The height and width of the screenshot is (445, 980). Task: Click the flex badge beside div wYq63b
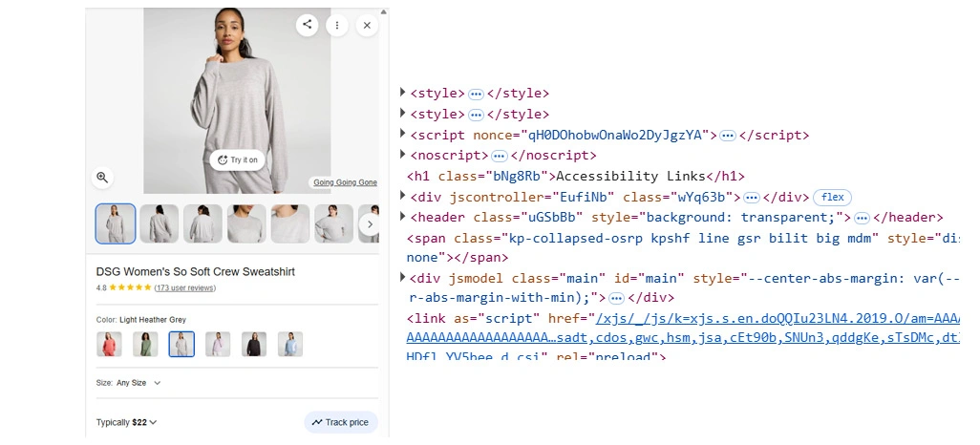[x=833, y=198]
